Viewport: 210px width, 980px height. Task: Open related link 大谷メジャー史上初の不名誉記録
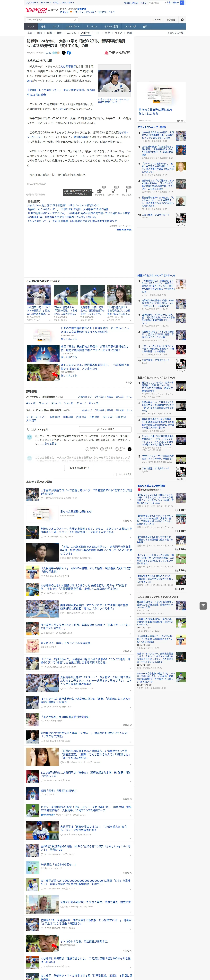pos(63,205)
